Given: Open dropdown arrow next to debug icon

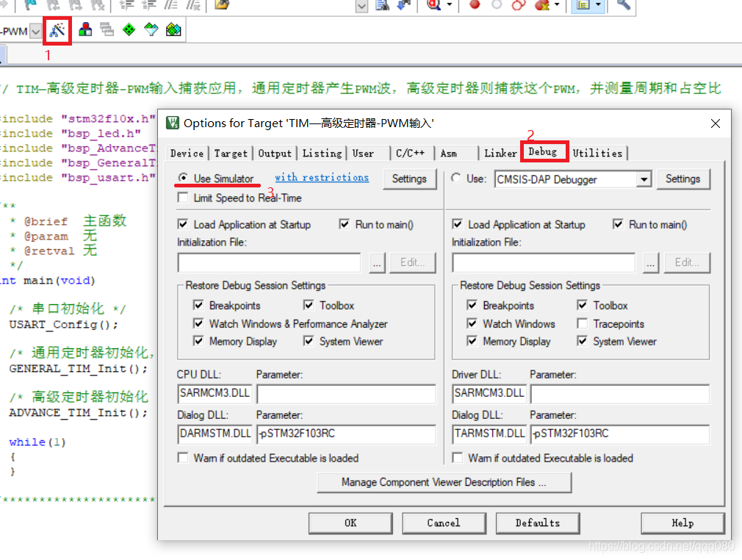Looking at the screenshot, I should tap(449, 4).
